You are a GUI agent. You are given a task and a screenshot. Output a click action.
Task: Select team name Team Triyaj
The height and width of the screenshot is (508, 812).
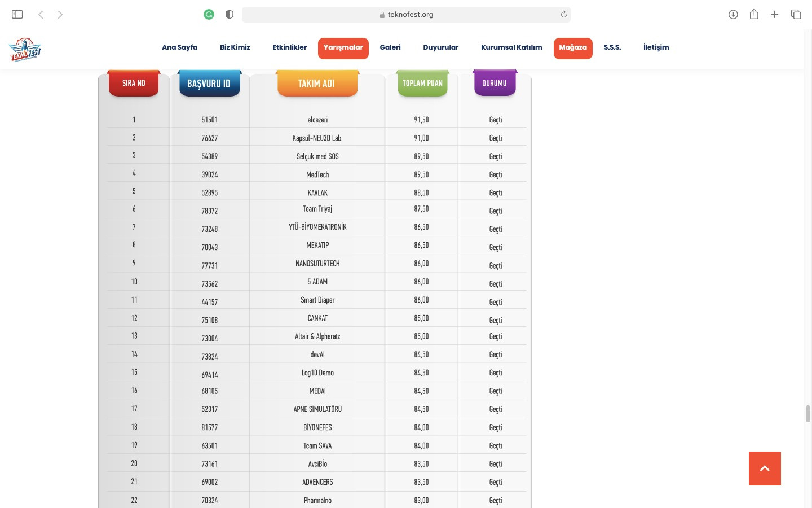(317, 209)
